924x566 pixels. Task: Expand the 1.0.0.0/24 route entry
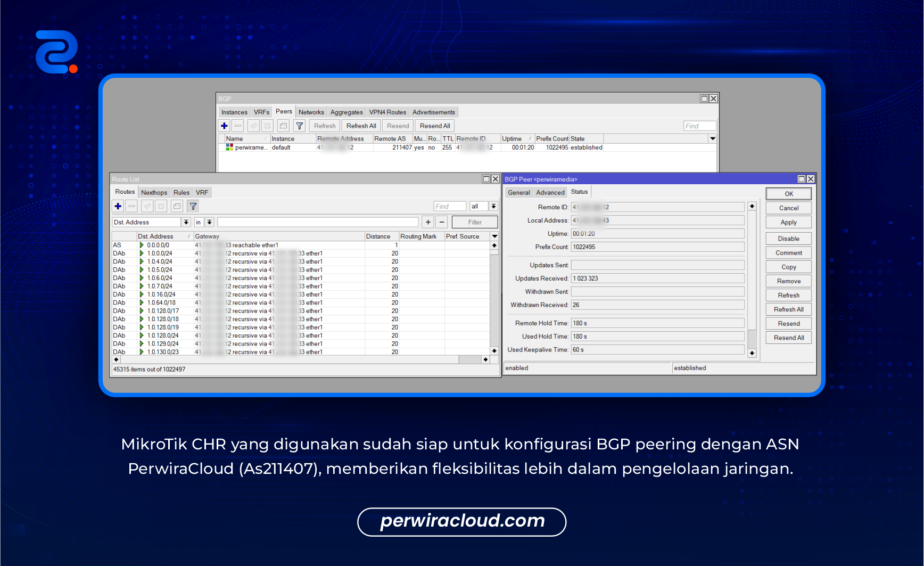pyautogui.click(x=141, y=253)
